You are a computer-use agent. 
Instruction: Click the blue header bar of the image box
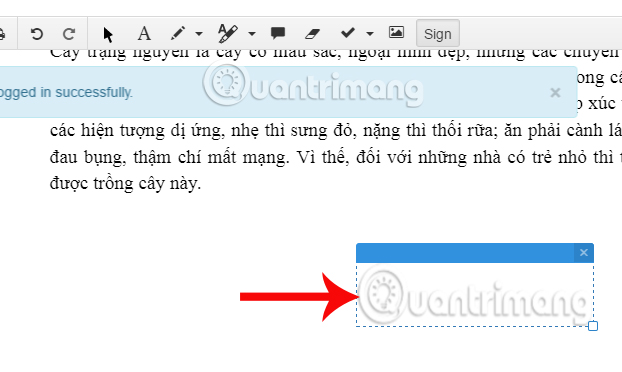(465, 253)
